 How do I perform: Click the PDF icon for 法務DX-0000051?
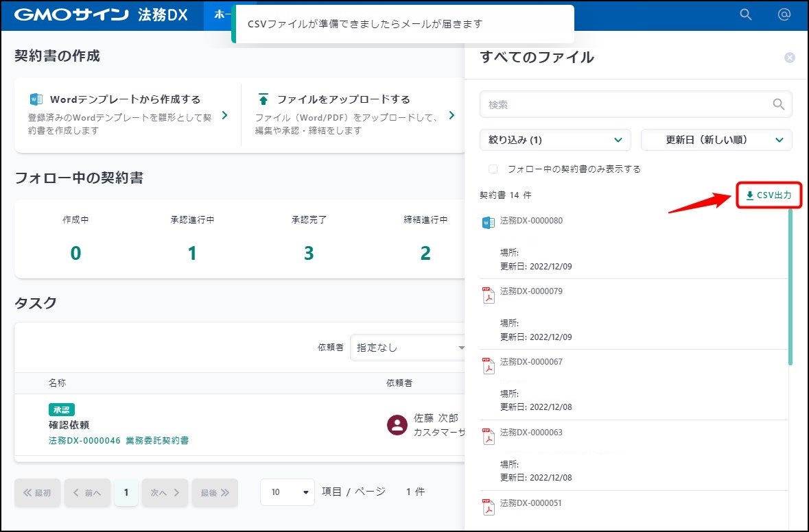coord(488,507)
